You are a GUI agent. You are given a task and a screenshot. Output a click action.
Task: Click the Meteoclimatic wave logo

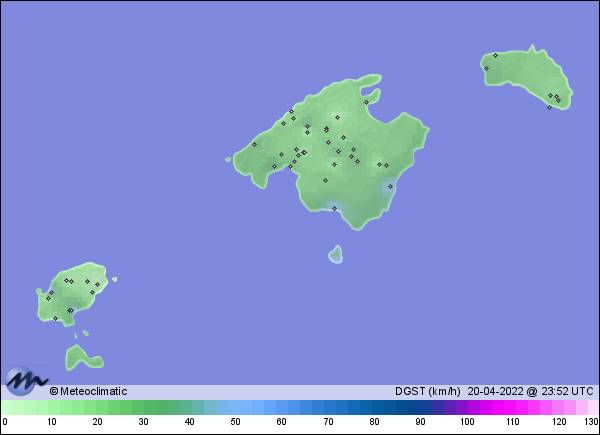click(25, 381)
